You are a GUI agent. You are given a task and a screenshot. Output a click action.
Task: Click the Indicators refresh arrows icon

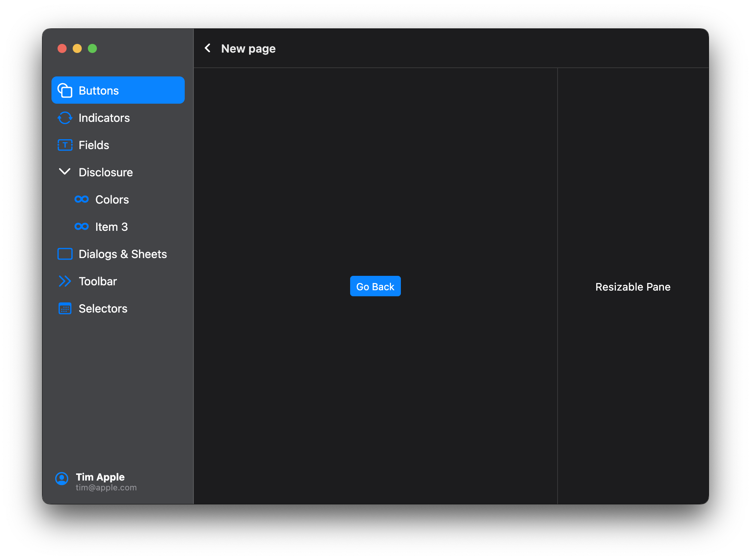pyautogui.click(x=65, y=118)
